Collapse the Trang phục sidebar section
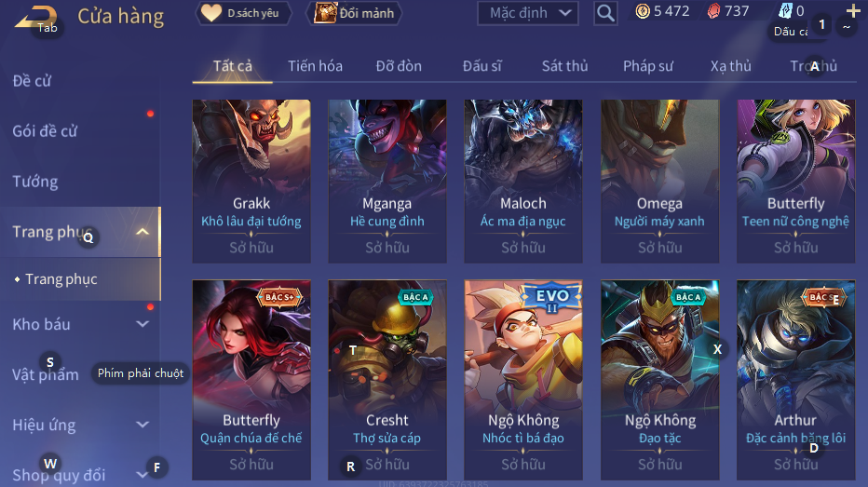Screen dimensions: 868x487 point(142,232)
